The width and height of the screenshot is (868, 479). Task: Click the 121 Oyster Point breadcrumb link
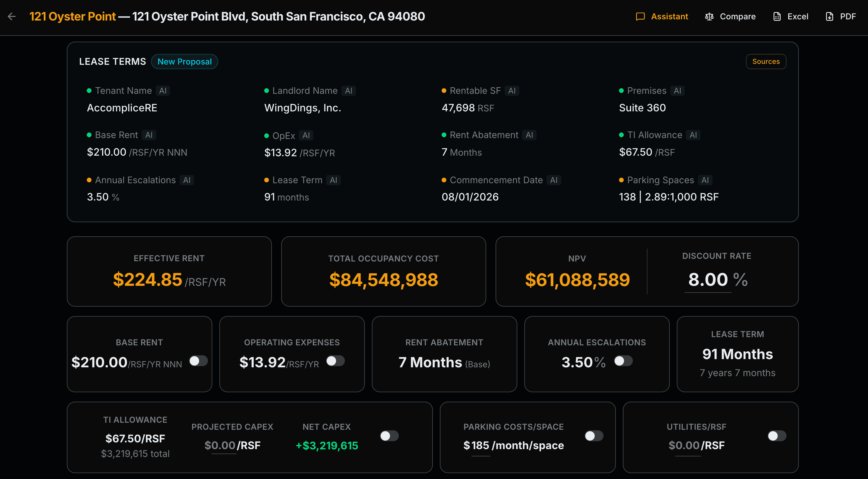click(72, 16)
